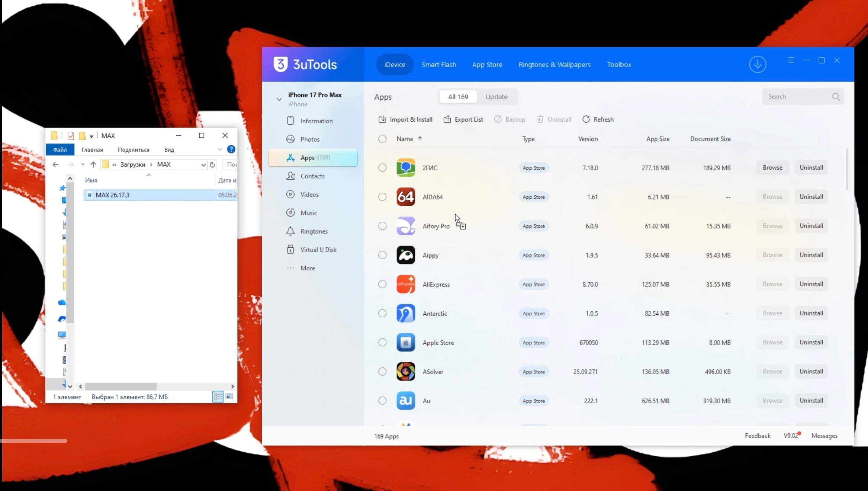
Task: Click the help question mark in Explorer
Action: tap(231, 149)
